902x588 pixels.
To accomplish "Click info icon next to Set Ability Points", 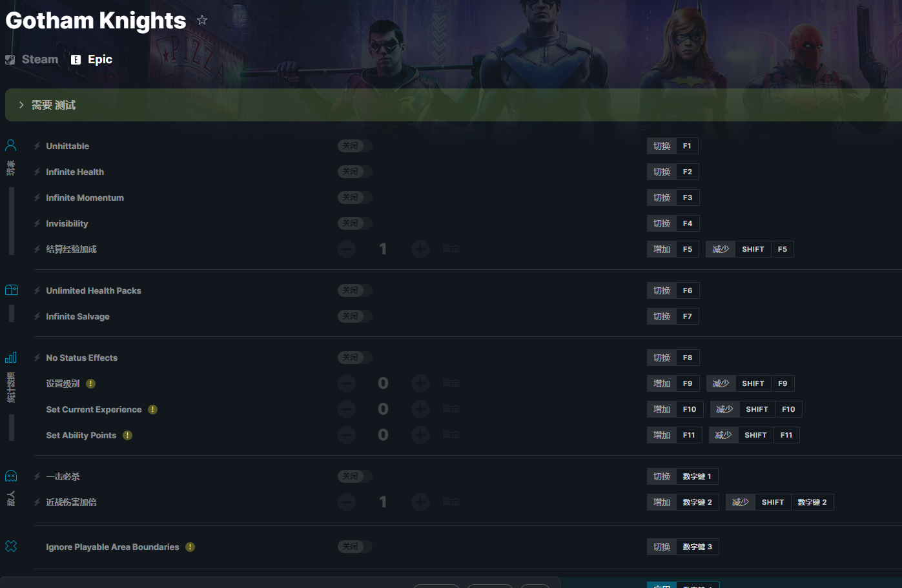I will click(x=128, y=435).
